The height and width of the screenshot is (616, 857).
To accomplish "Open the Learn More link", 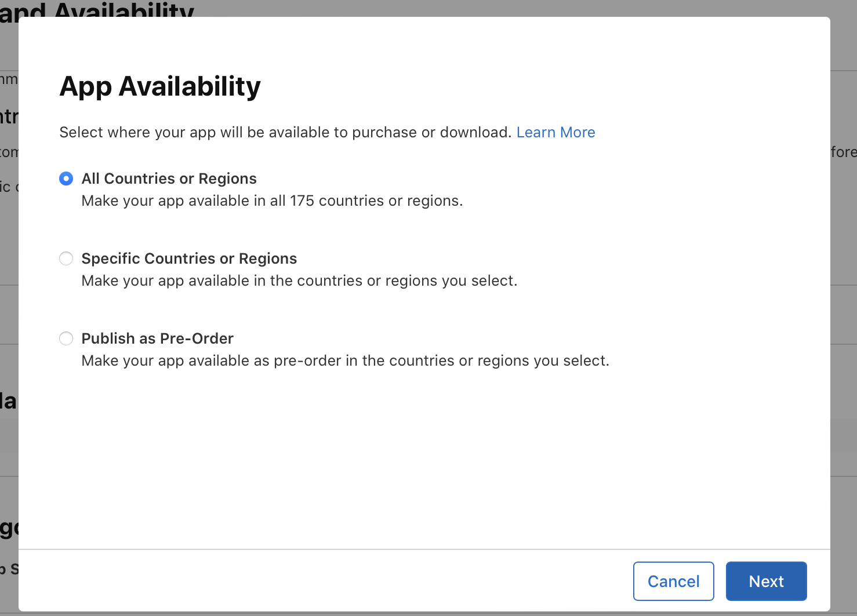I will [555, 133].
